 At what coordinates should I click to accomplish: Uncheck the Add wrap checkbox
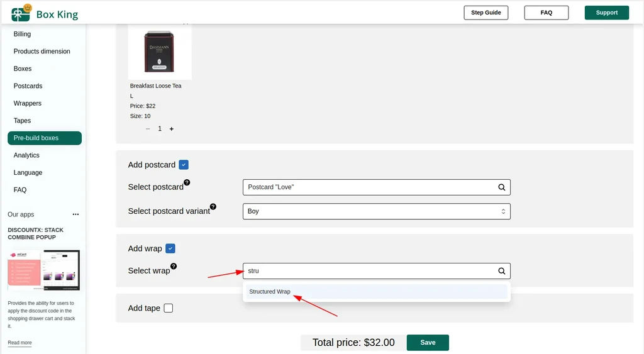170,249
